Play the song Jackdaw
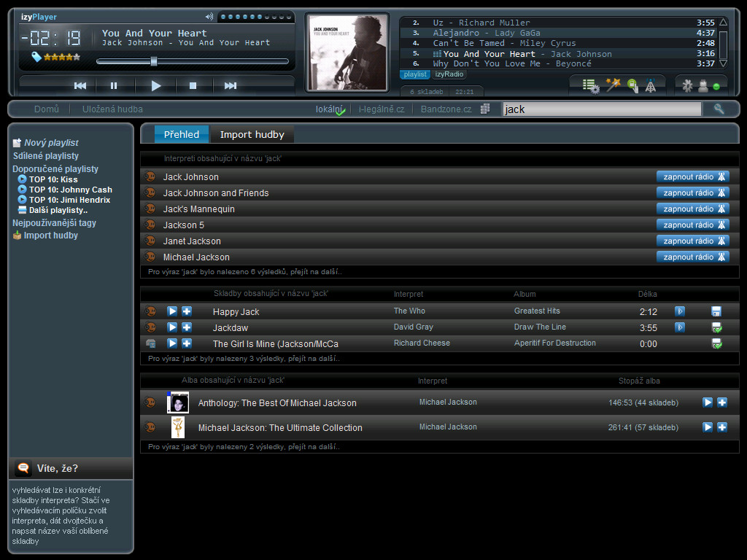Image resolution: width=747 pixels, height=560 pixels. [172, 327]
